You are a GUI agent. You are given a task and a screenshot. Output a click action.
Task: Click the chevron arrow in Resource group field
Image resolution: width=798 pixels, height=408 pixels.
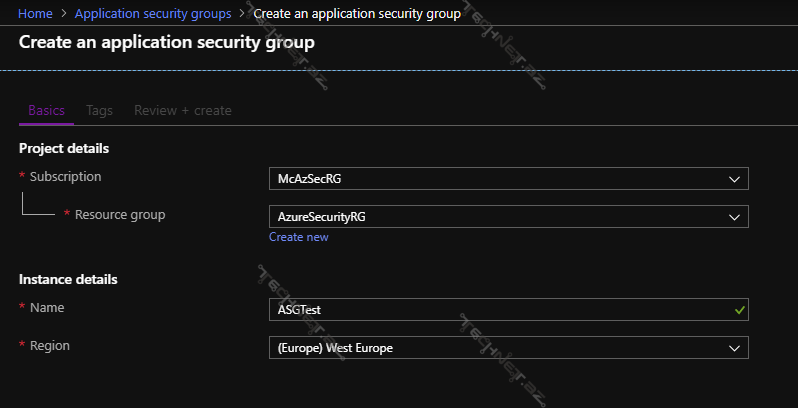click(x=735, y=216)
